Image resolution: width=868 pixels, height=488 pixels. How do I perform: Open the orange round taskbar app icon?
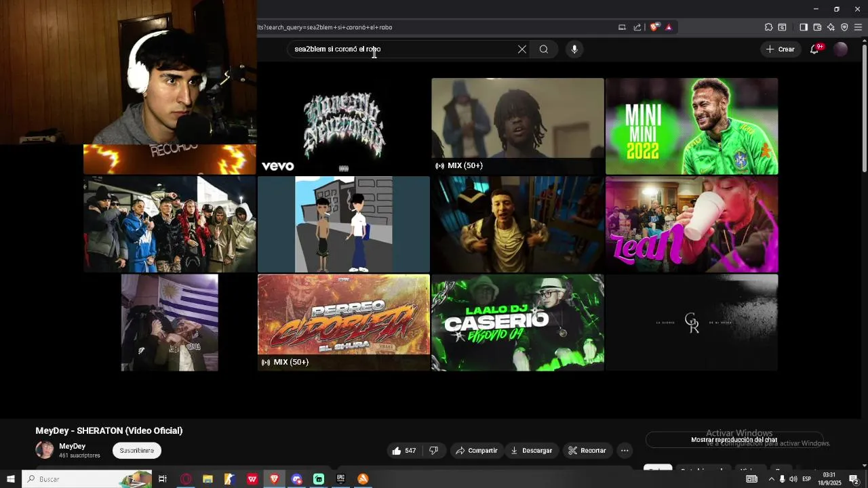[x=363, y=479]
